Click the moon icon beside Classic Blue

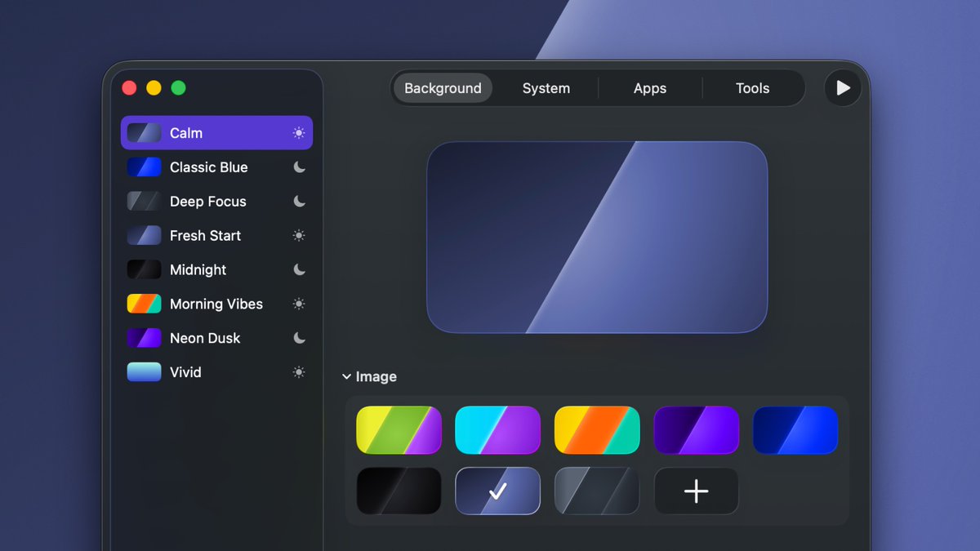(299, 167)
